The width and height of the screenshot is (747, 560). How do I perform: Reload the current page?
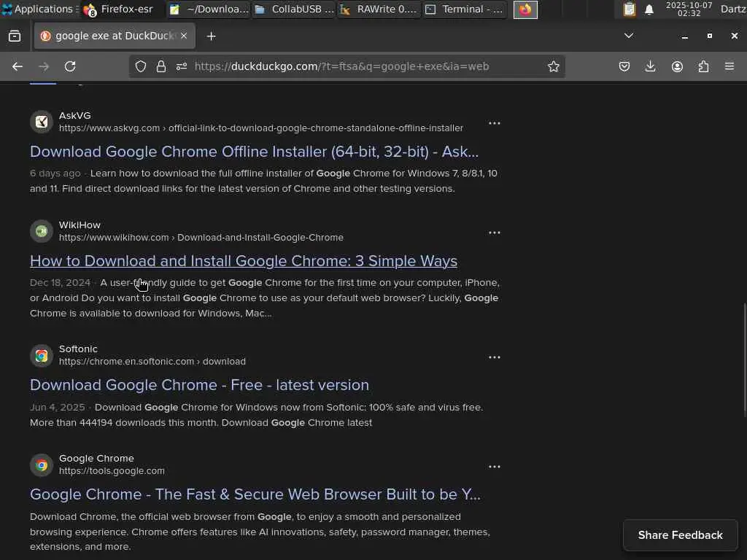(x=70, y=66)
